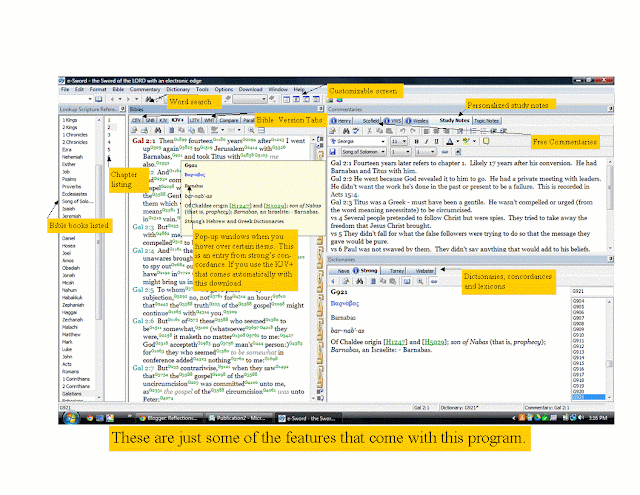This screenshot has height=495, width=640.
Task: Click the forward navigation arrow in main toolbar
Action: click(128, 99)
